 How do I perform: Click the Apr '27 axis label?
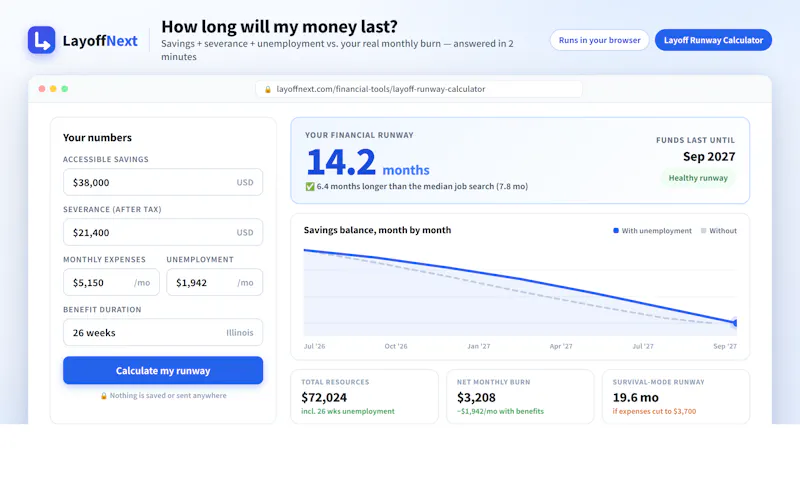[561, 346]
